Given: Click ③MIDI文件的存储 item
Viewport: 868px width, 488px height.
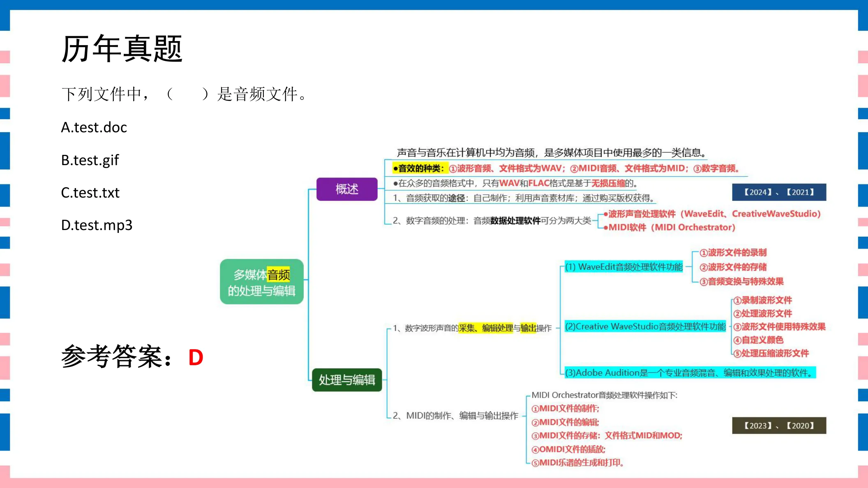Looking at the screenshot, I should coord(607,435).
